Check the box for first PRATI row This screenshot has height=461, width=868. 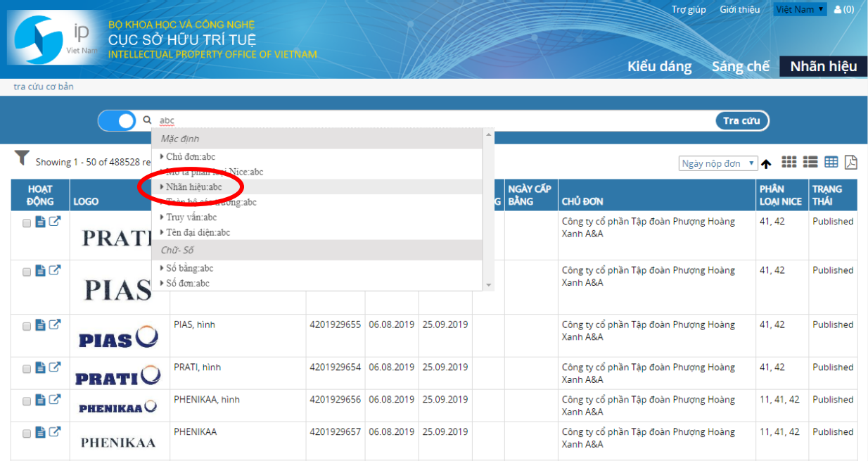coord(27,223)
